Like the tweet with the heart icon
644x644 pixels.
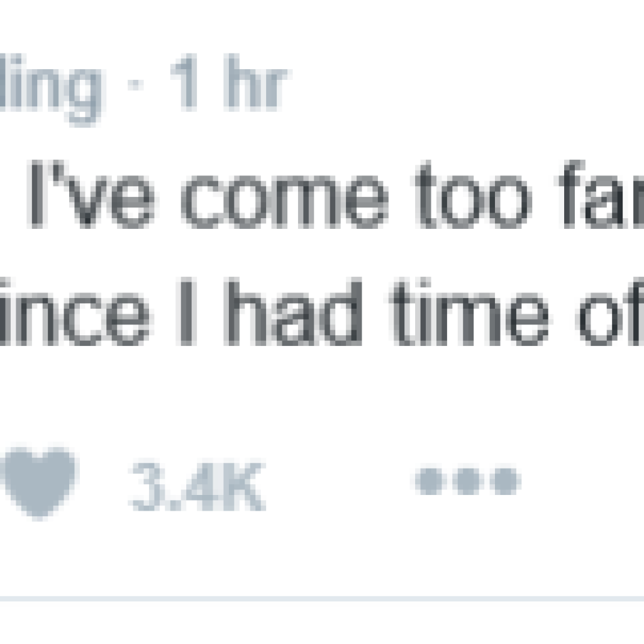point(40,481)
